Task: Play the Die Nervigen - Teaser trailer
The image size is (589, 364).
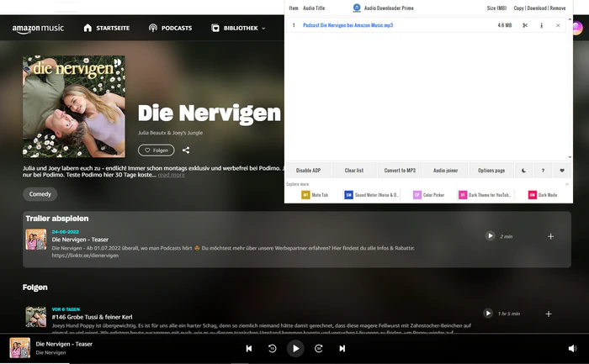Action: tap(490, 236)
